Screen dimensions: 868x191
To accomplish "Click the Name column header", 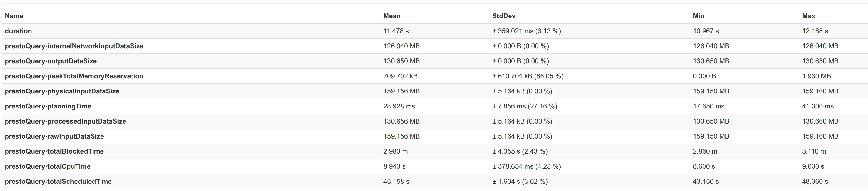I will (14, 16).
